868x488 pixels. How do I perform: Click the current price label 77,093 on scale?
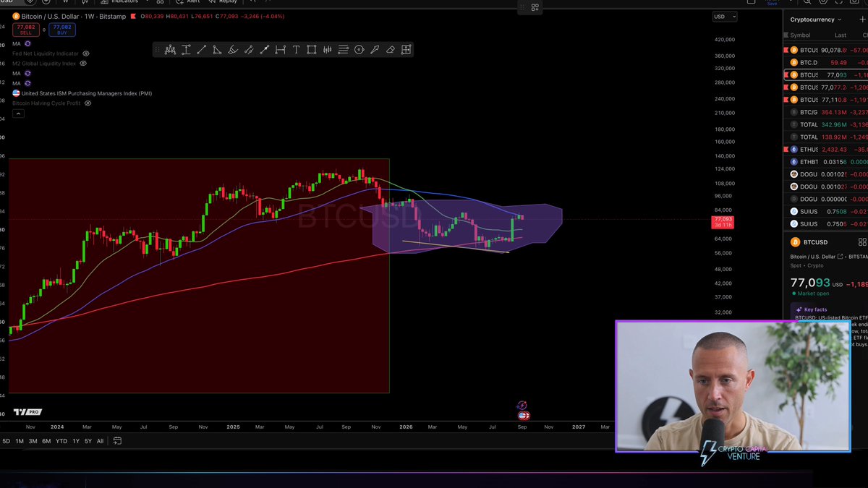click(x=723, y=221)
